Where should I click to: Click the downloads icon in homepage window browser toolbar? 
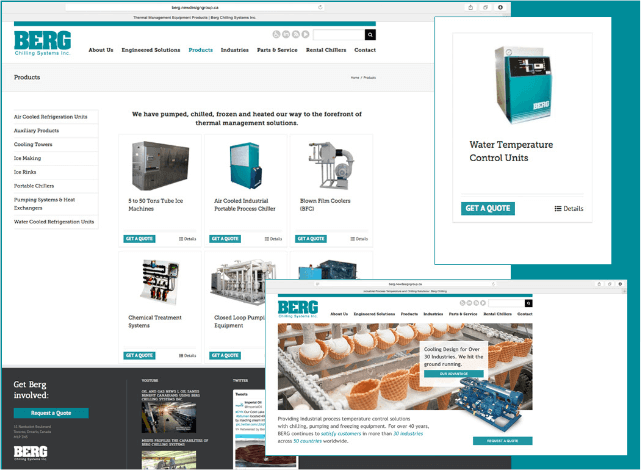(620, 284)
